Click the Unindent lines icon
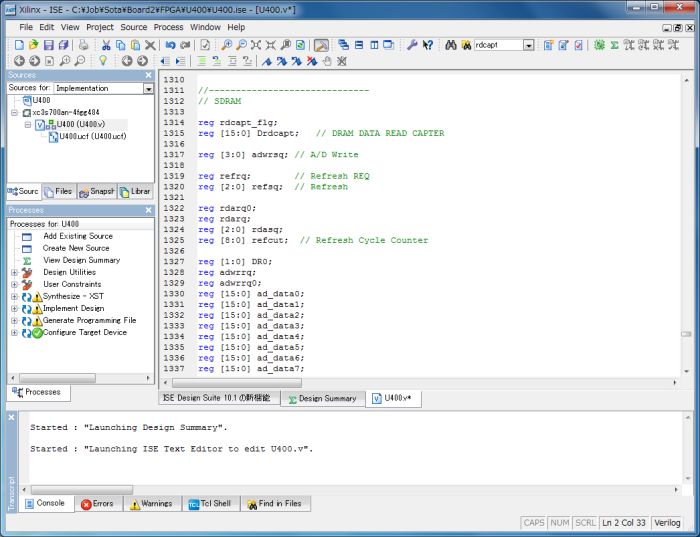The width and height of the screenshot is (700, 537). tap(165, 61)
